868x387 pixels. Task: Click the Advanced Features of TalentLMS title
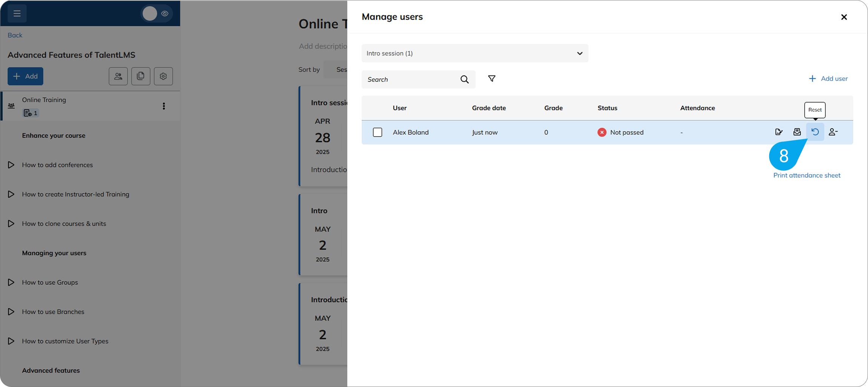coord(71,55)
